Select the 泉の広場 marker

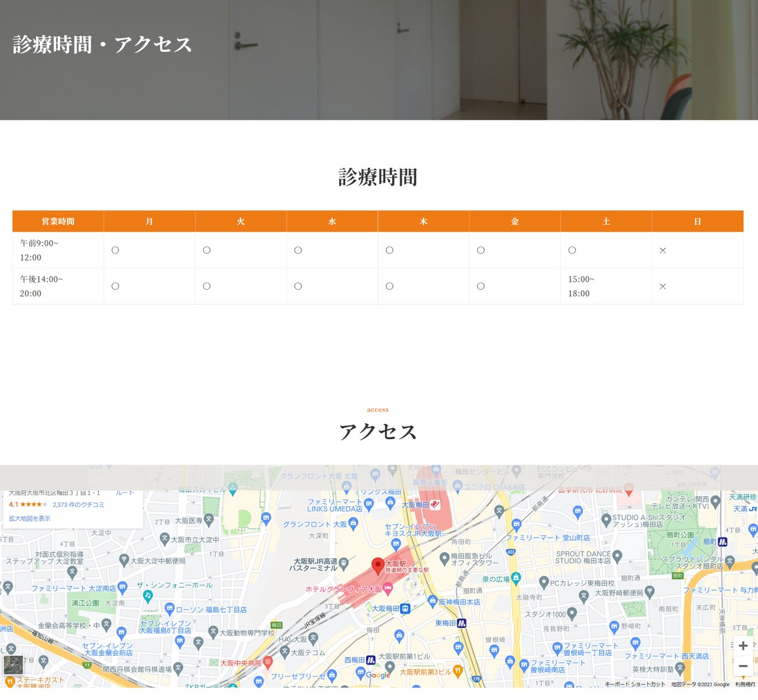click(x=516, y=578)
